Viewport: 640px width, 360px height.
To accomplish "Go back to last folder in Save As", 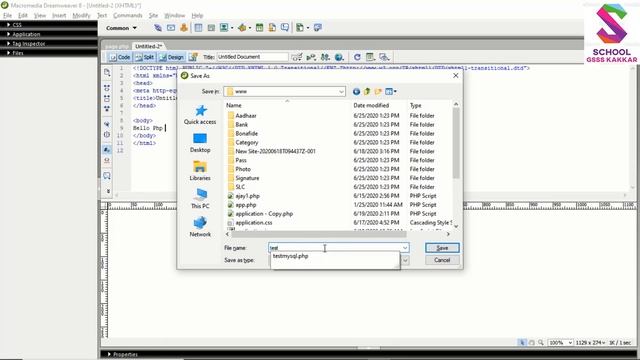I will pyautogui.click(x=356, y=91).
